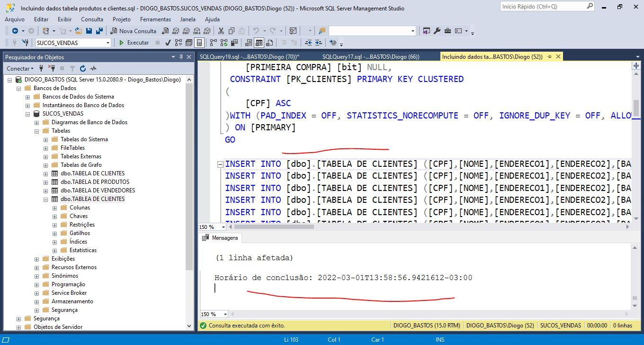Click the Nova Consulta button
This screenshot has width=644, height=345.
(x=133, y=31)
